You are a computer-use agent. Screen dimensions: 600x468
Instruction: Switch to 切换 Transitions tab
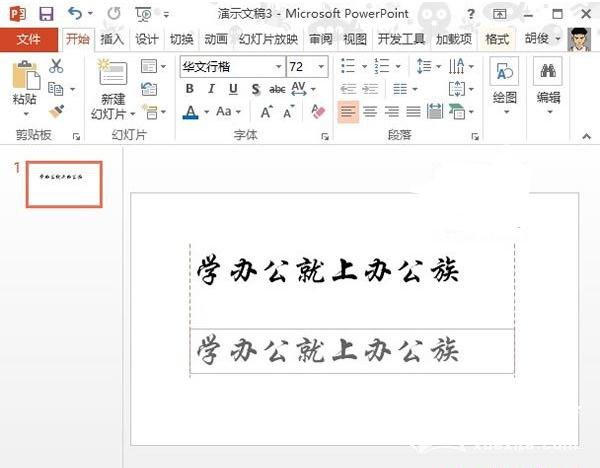[181, 39]
